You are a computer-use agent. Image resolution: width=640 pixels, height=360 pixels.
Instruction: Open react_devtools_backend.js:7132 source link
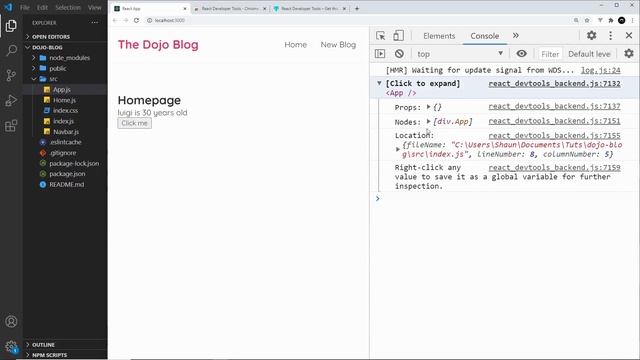click(554, 84)
